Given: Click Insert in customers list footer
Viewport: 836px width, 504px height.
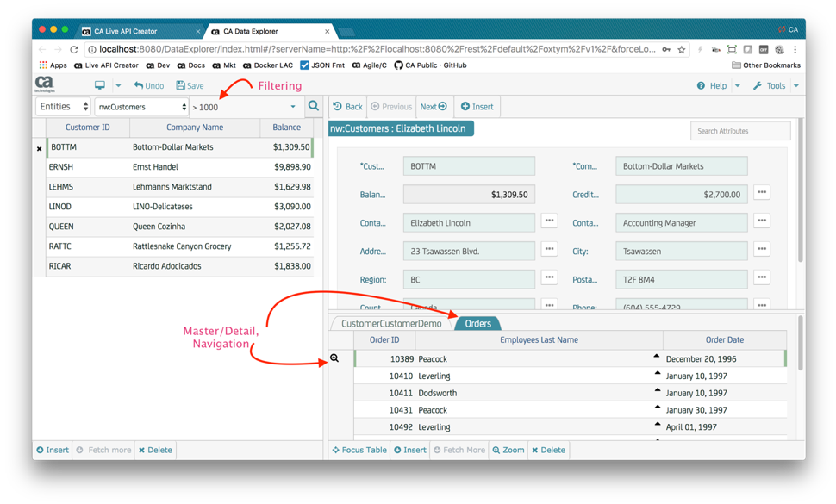Looking at the screenshot, I should (x=53, y=450).
